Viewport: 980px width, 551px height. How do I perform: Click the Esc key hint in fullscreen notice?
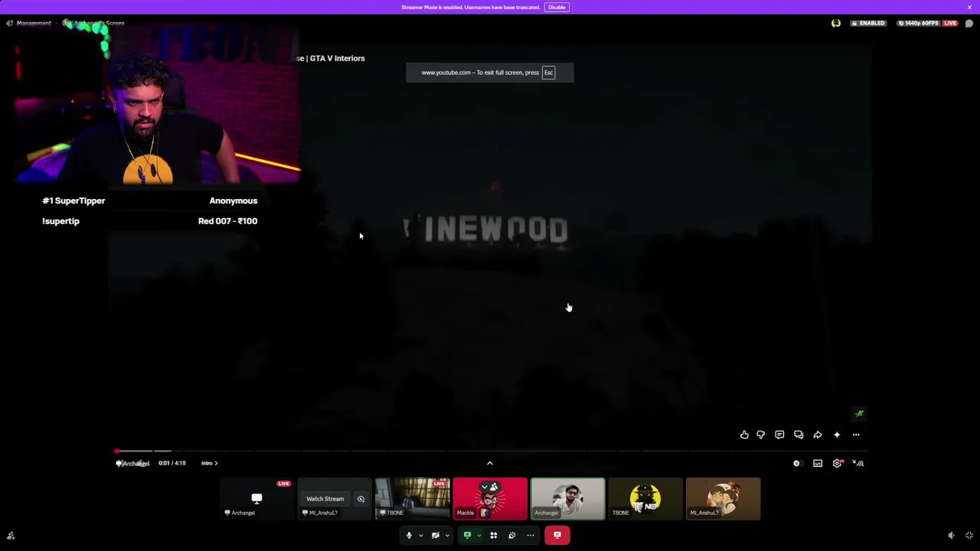click(548, 73)
